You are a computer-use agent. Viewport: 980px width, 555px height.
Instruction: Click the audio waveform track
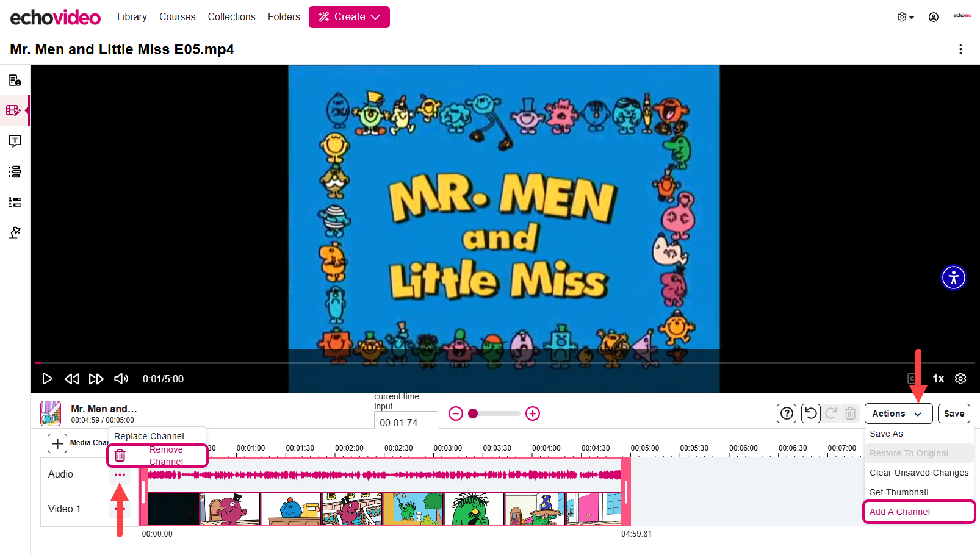[384, 474]
